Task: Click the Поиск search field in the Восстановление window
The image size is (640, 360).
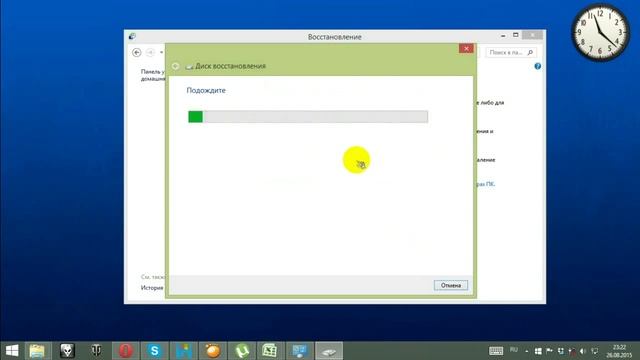Action: point(511,52)
